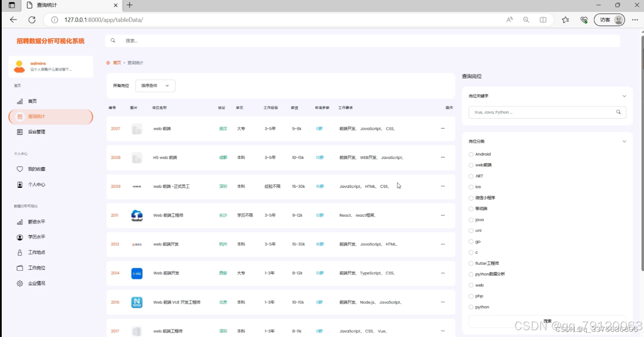Select the flutter工程师 category radio
The width and height of the screenshot is (644, 337).
click(x=471, y=263)
